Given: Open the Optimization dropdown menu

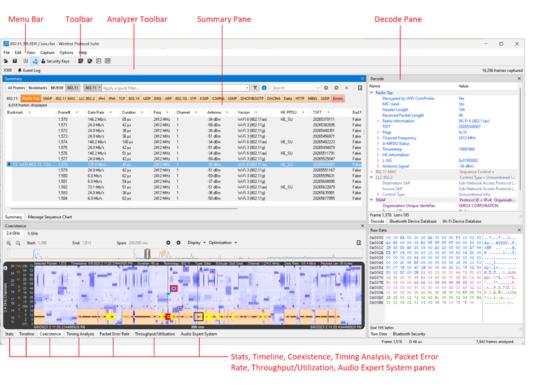Looking at the screenshot, I should (x=223, y=243).
